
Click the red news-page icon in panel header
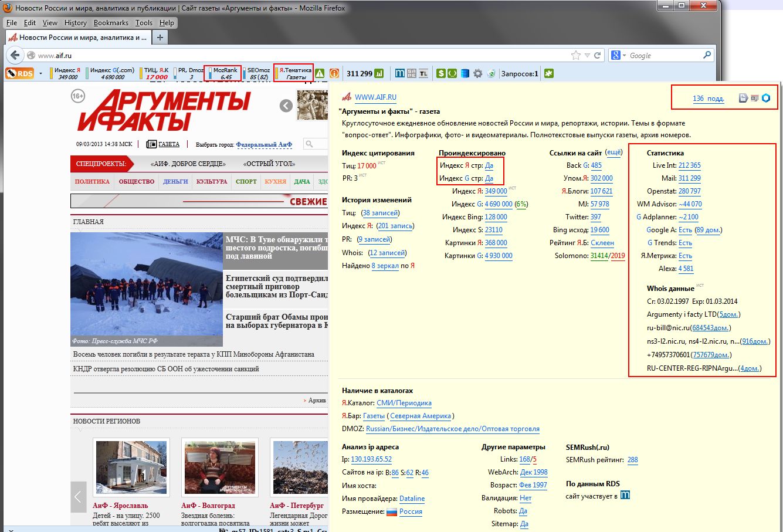[x=754, y=98]
